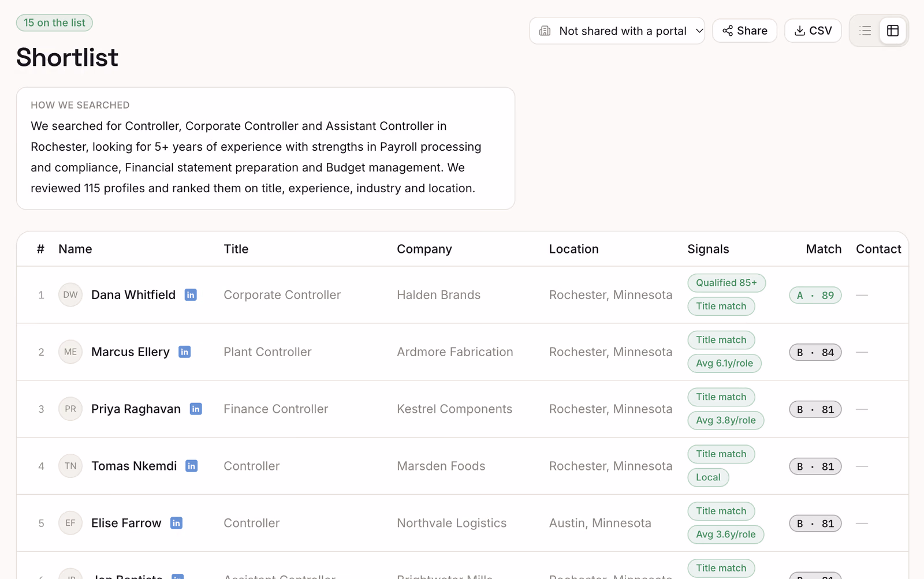Viewport: 924px width, 579px height.
Task: Click the Kestrel Components company cell
Action: [454, 409]
